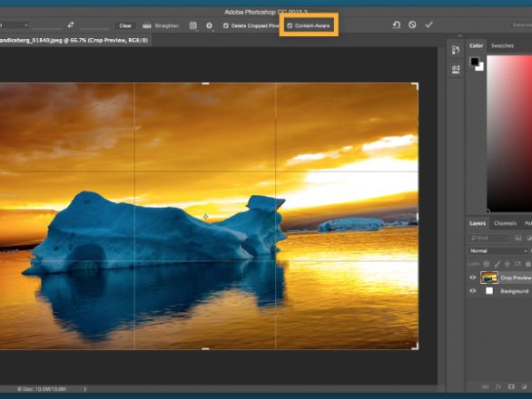Screen dimensions: 532x399
Task: Reset the crop box with the undo arrow
Action: [x=397, y=24]
